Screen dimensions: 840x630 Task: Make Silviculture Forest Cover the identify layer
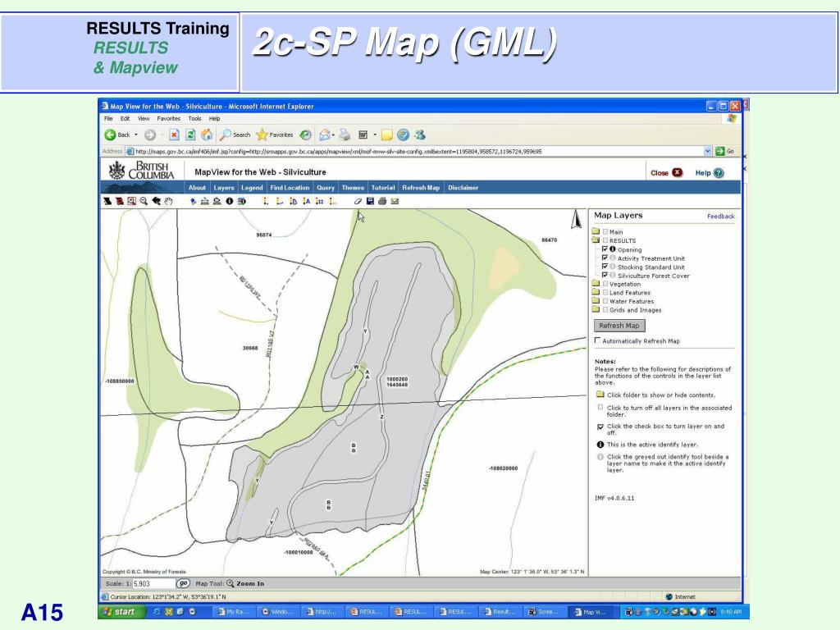pos(613,276)
